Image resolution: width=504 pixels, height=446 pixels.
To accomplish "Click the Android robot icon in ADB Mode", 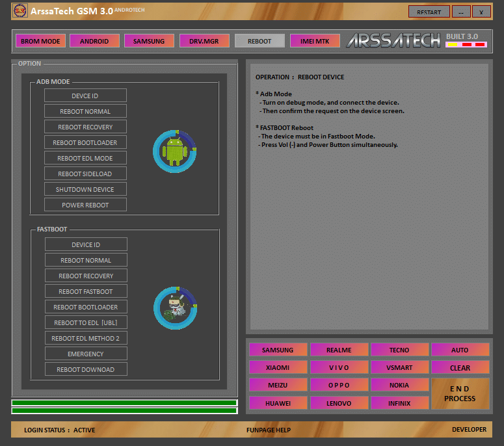I will click(174, 151).
